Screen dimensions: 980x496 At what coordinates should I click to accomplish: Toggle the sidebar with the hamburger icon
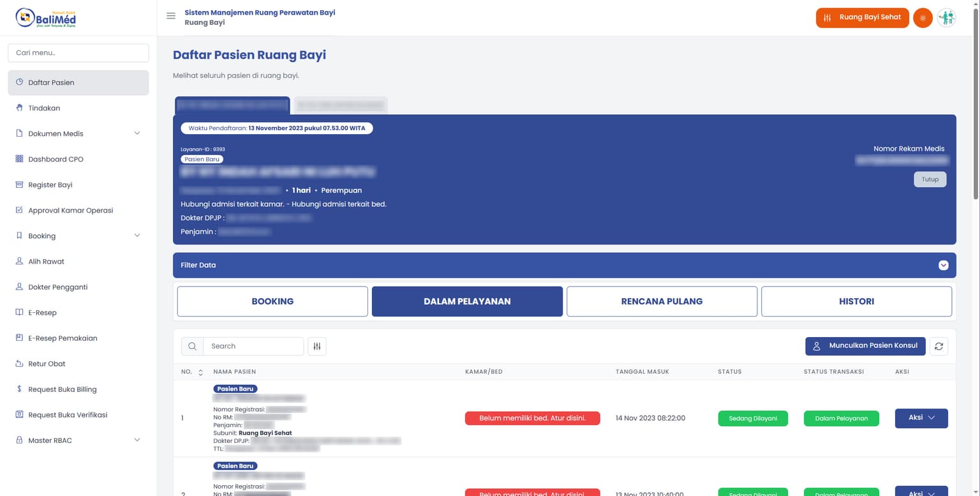pos(171,16)
